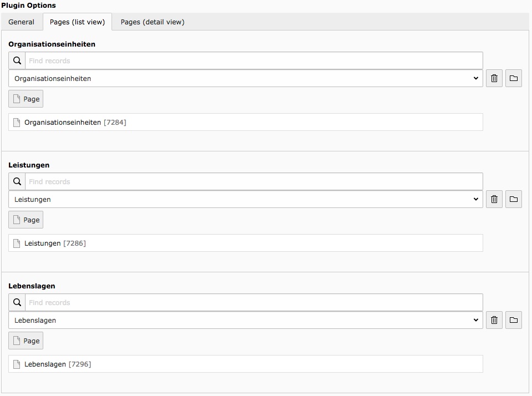Select Organisationseinheiten [7284] page entry
This screenshot has width=532, height=396.
pyautogui.click(x=75, y=122)
